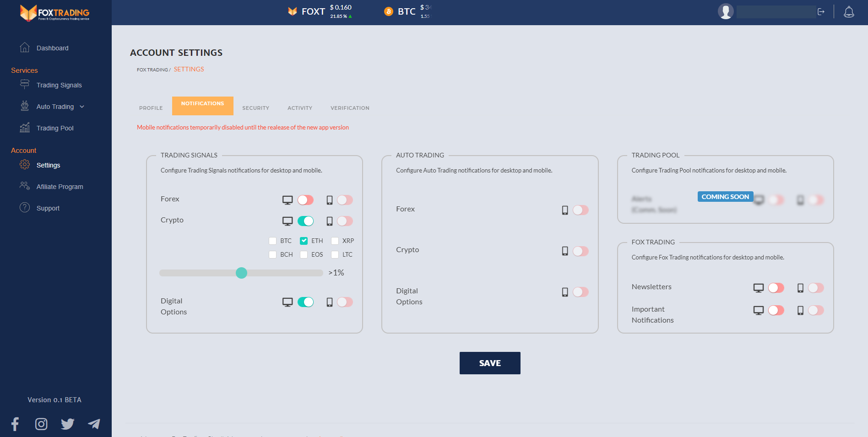Check the BCH checkbox
This screenshot has height=437, width=868.
(272, 254)
